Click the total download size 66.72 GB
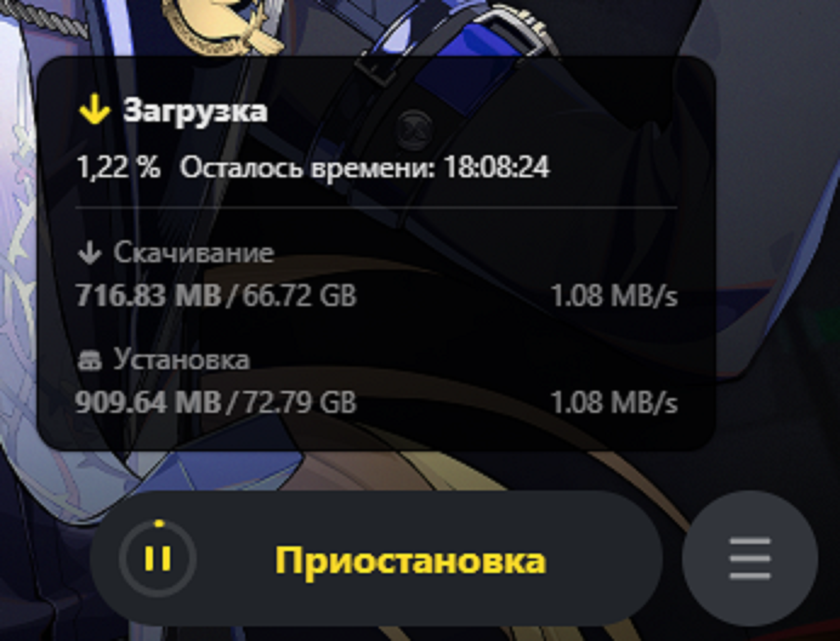 coord(300,295)
